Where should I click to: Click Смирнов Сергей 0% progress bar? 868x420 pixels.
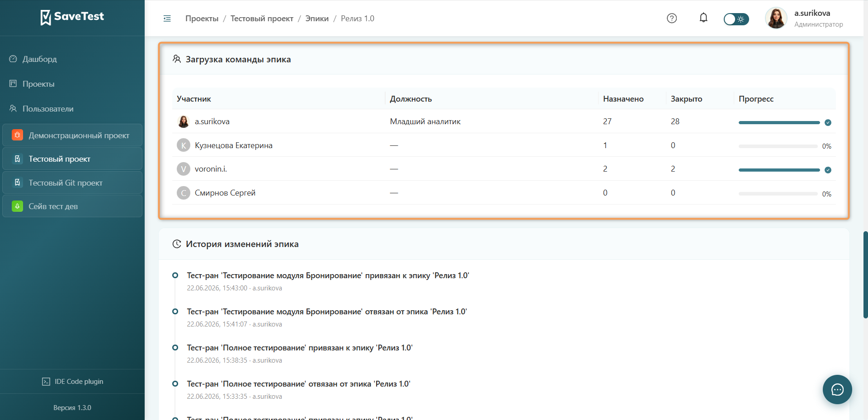pyautogui.click(x=778, y=194)
